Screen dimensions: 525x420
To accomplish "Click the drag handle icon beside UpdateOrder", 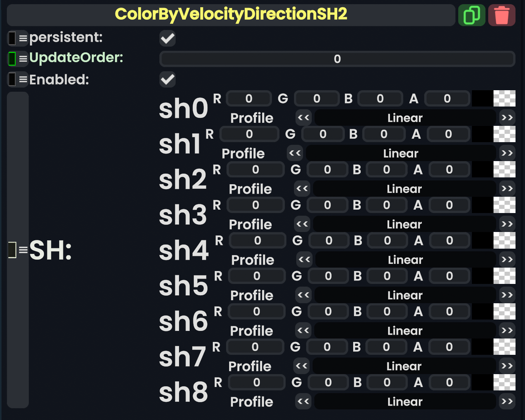I will point(23,58).
